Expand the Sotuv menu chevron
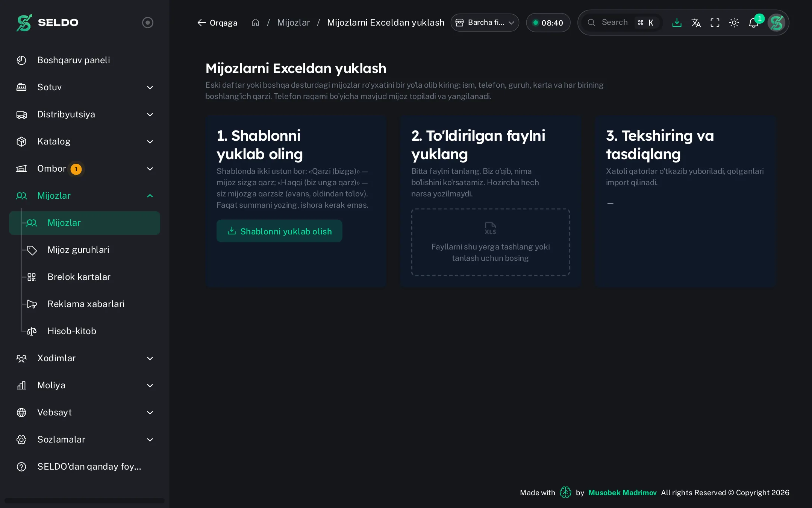Image resolution: width=812 pixels, height=508 pixels. point(150,87)
